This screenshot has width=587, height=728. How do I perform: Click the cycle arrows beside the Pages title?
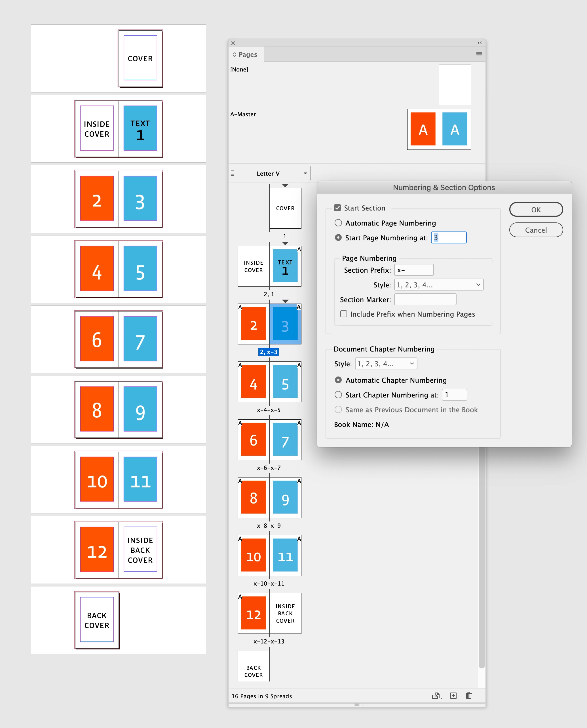[234, 55]
